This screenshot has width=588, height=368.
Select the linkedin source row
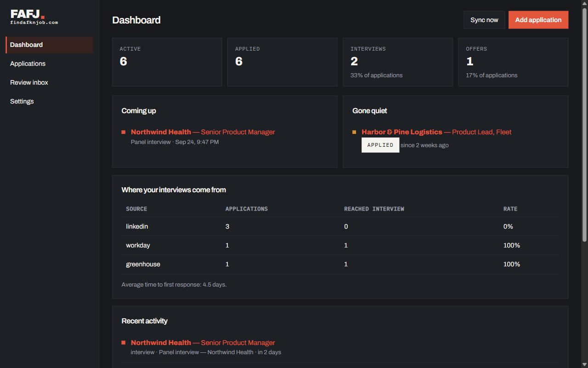point(340,226)
